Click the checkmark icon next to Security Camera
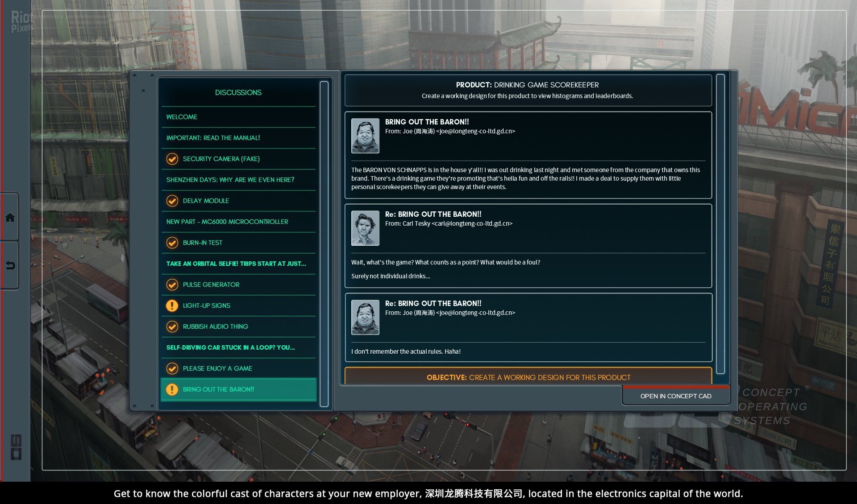 coord(172,158)
